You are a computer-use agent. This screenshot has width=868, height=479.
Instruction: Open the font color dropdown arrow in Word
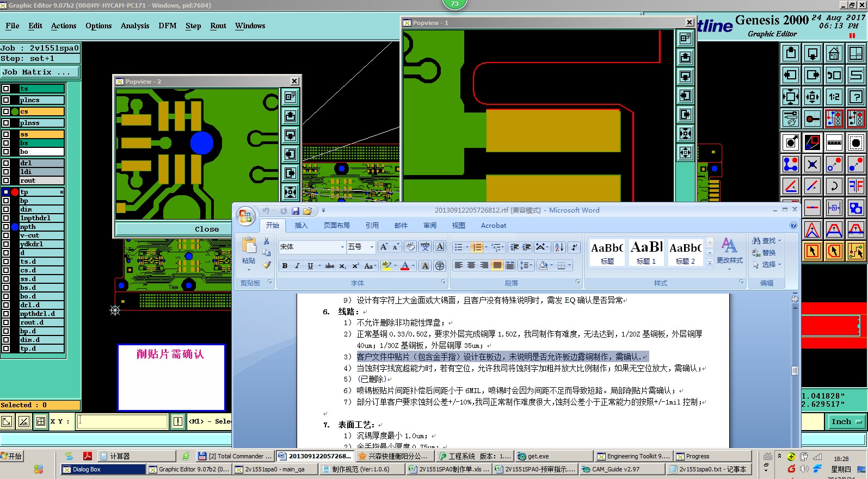click(x=413, y=266)
